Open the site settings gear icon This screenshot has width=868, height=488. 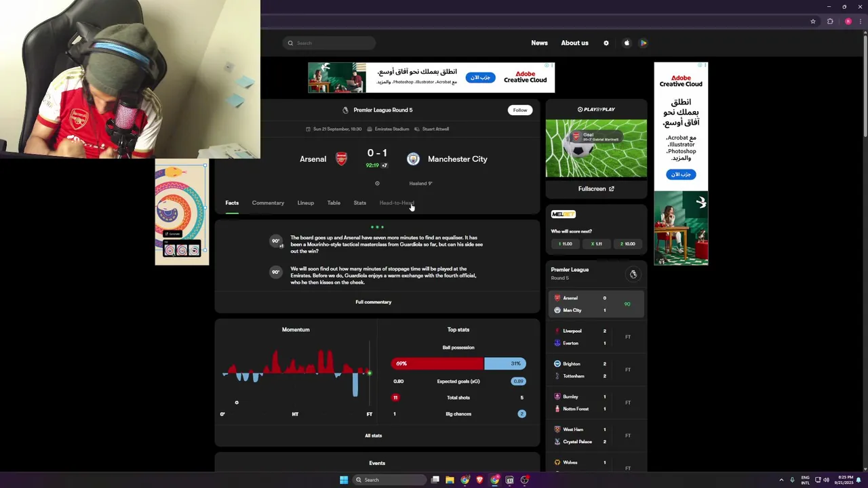click(x=606, y=43)
